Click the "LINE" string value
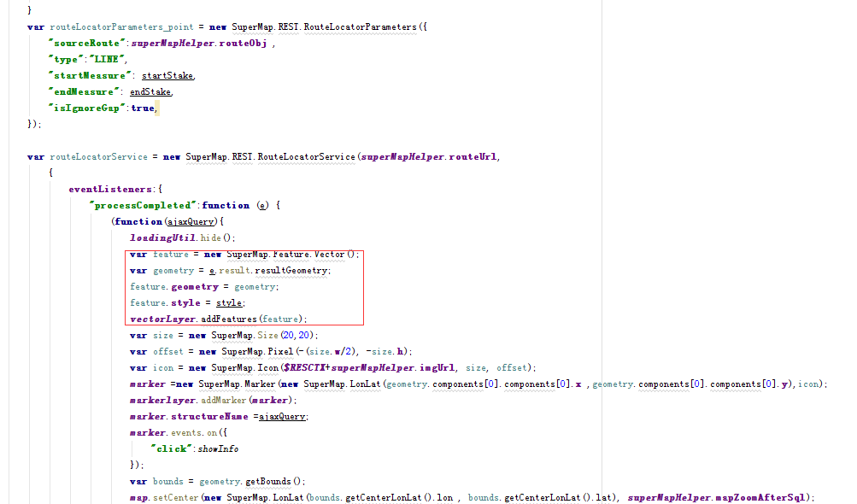Image resolution: width=857 pixels, height=504 pixels. click(x=107, y=59)
